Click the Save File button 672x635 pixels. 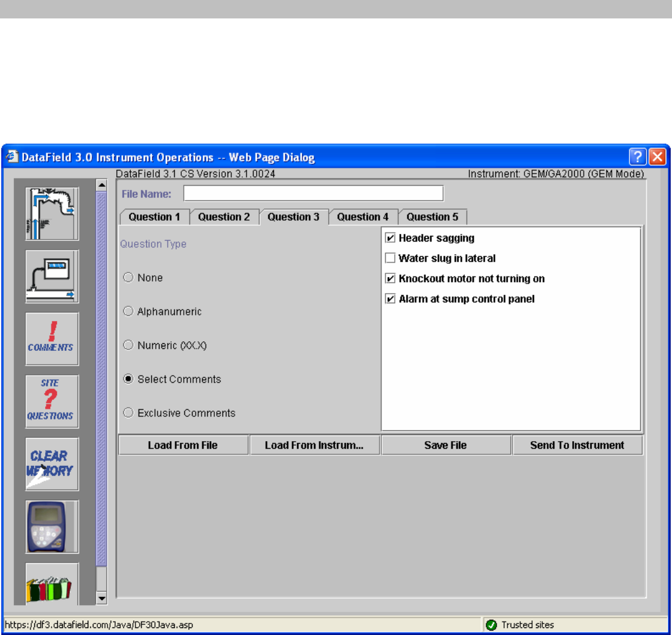[446, 445]
